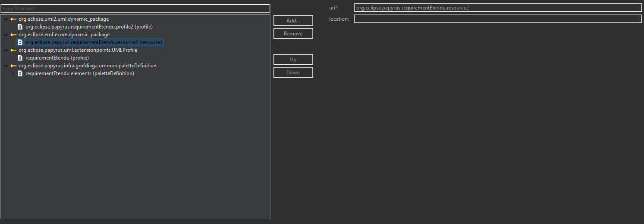The width and height of the screenshot is (644, 224).
Task: Click the uri* field label
Action: pos(333,8)
